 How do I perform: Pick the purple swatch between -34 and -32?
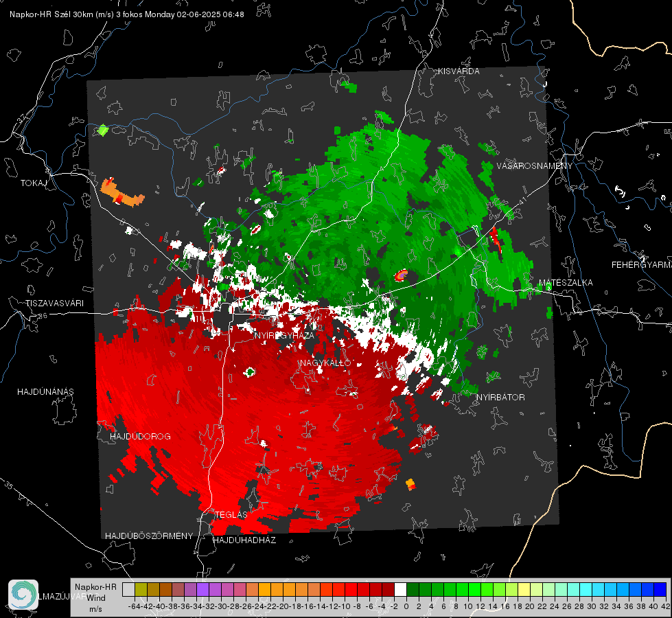pos(202,590)
